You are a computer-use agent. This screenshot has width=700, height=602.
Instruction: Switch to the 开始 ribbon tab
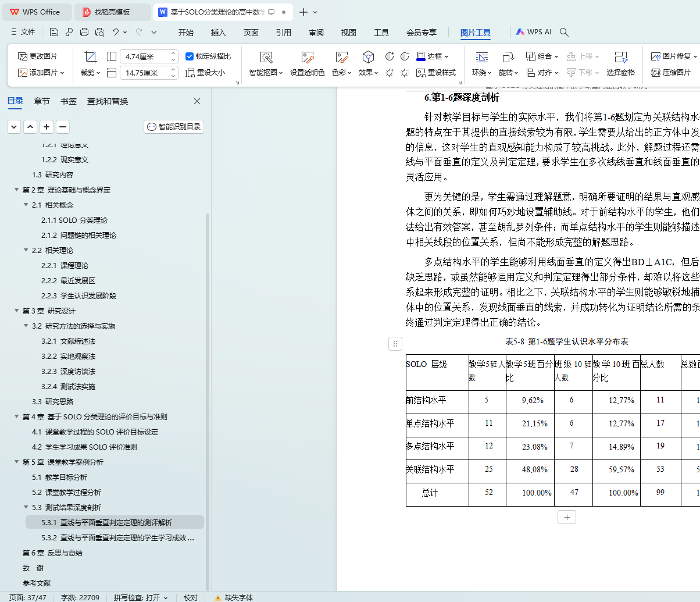186,33
